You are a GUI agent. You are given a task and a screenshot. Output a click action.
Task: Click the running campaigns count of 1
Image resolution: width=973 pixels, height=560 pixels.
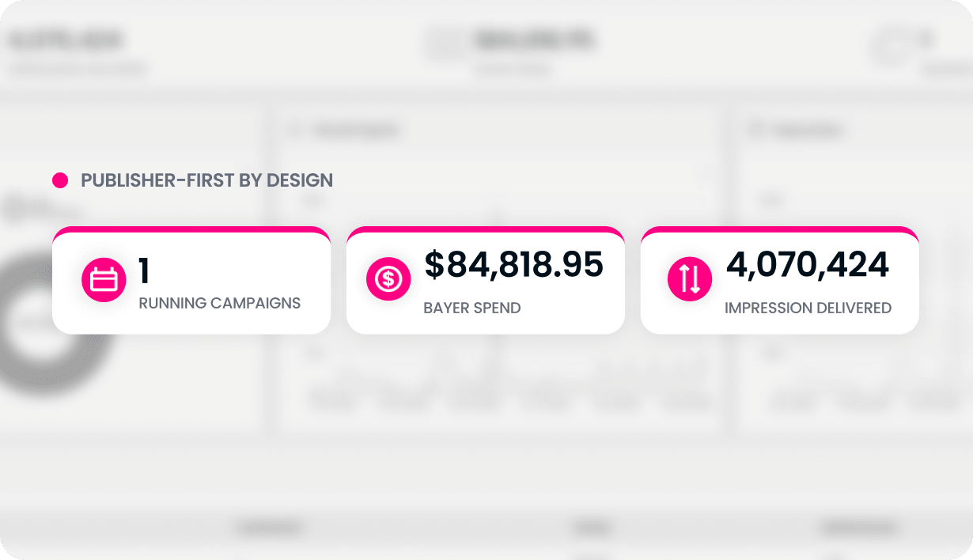click(x=144, y=271)
